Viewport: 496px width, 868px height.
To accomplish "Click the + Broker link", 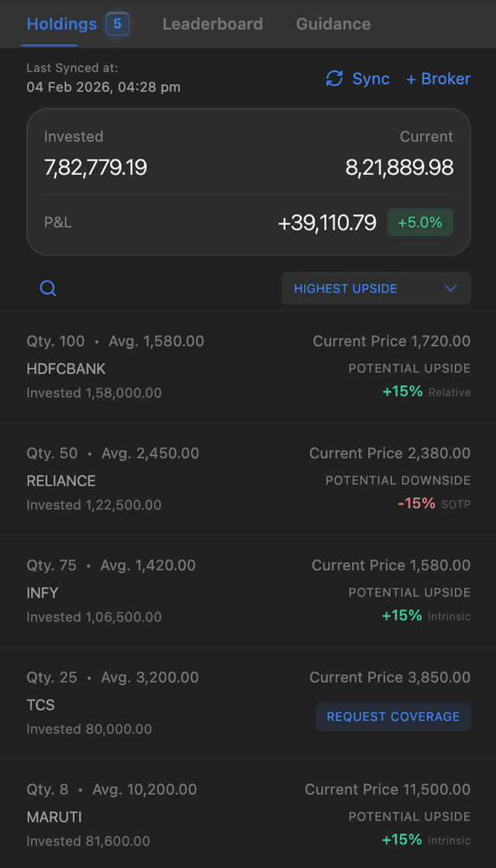I will [438, 78].
